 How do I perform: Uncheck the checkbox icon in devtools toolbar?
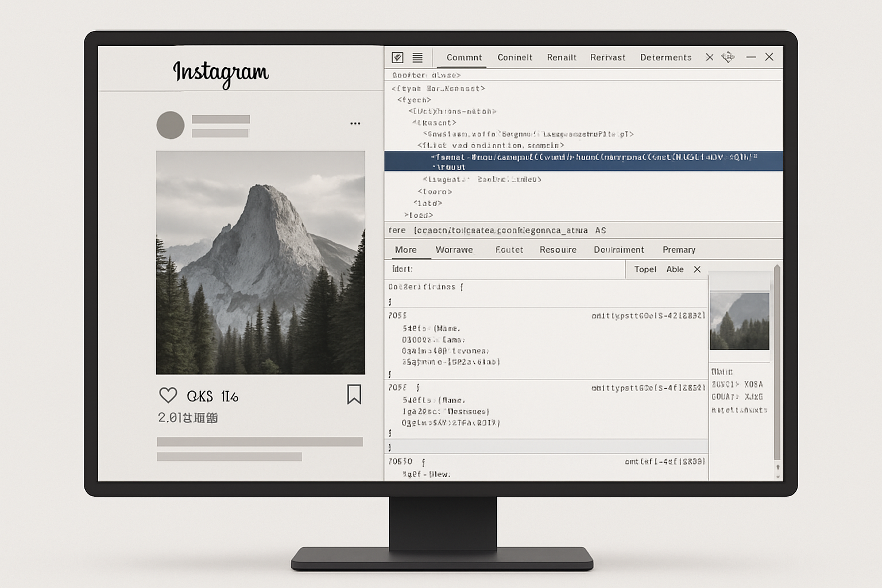click(x=396, y=57)
